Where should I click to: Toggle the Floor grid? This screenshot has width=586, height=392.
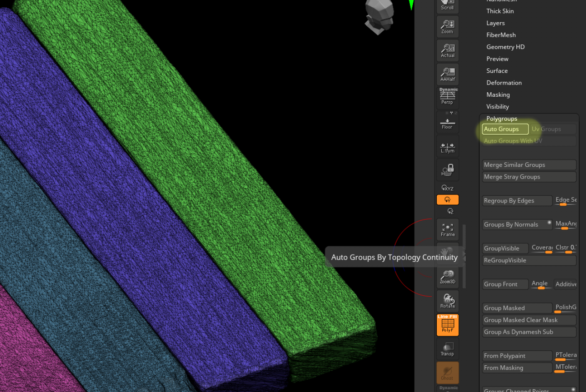[x=447, y=122]
